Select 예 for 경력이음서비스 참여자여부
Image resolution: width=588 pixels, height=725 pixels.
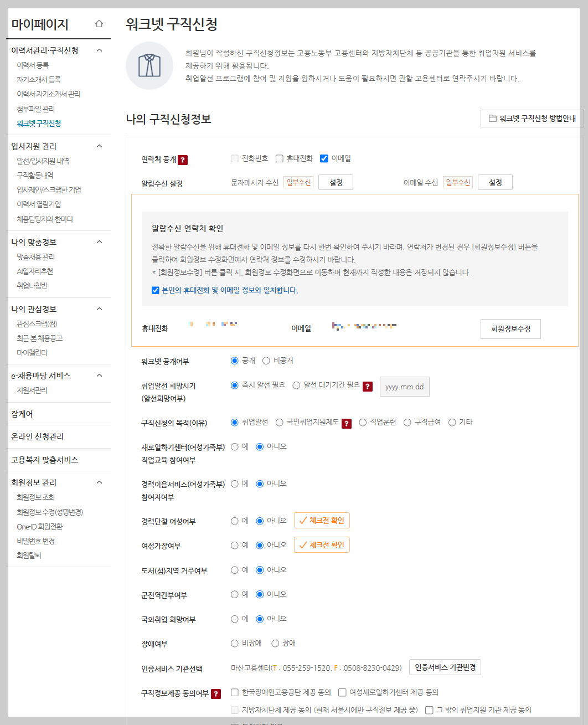[x=235, y=484]
